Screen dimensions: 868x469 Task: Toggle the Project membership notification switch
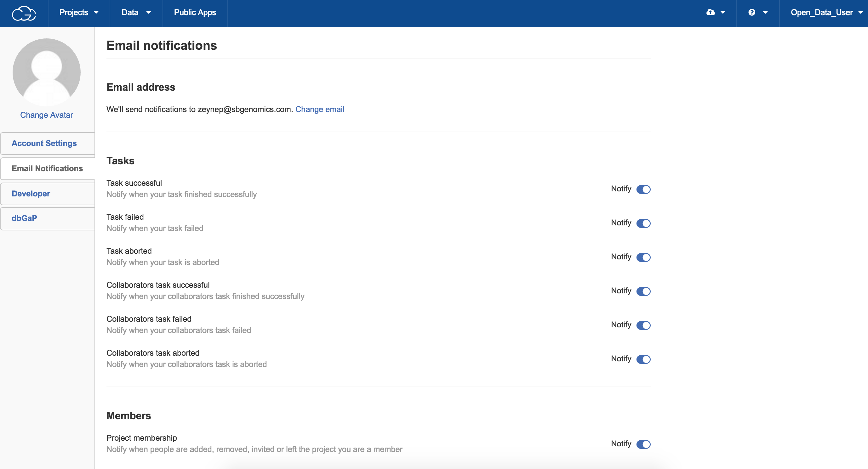coord(643,444)
